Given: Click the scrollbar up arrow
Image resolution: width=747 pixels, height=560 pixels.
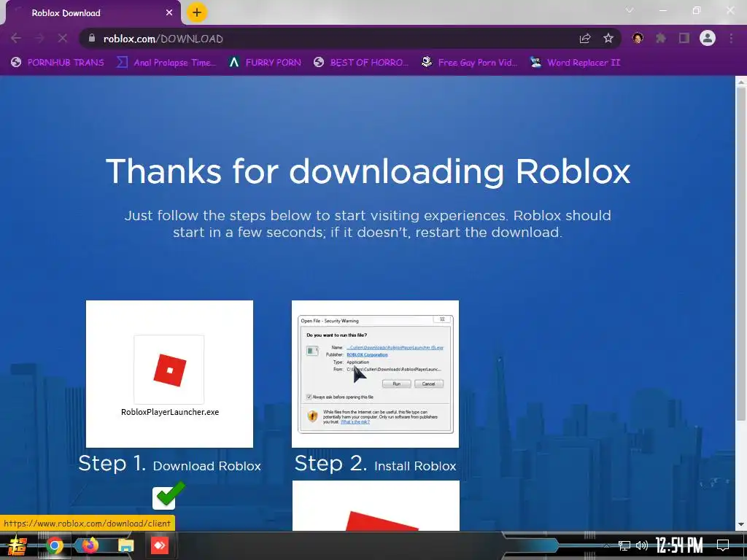Looking at the screenshot, I should click(x=741, y=82).
